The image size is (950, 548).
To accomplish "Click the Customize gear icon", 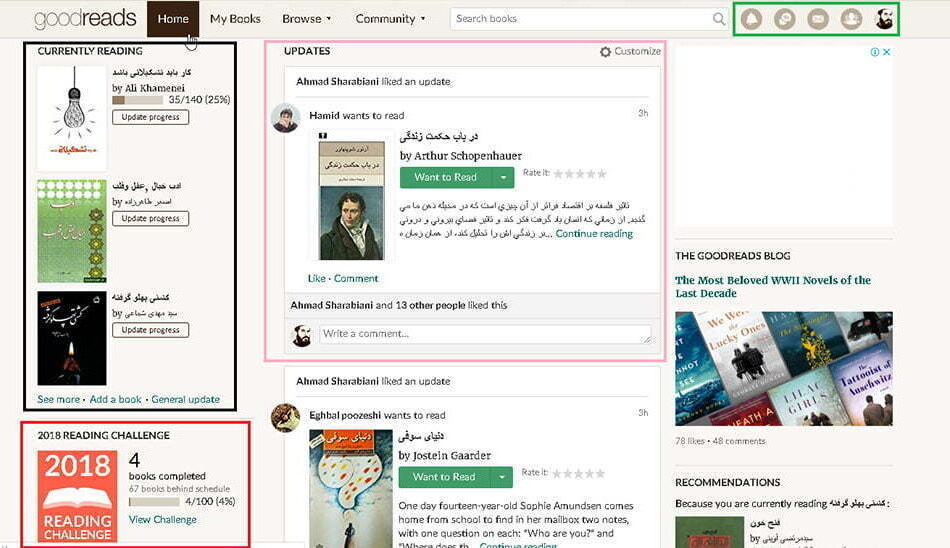I will click(x=605, y=52).
